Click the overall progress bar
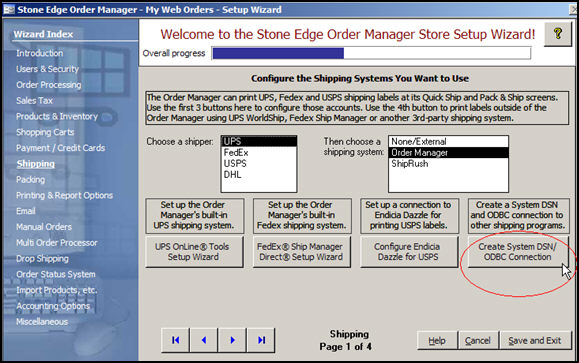This screenshot has width=579, height=363. [x=371, y=53]
